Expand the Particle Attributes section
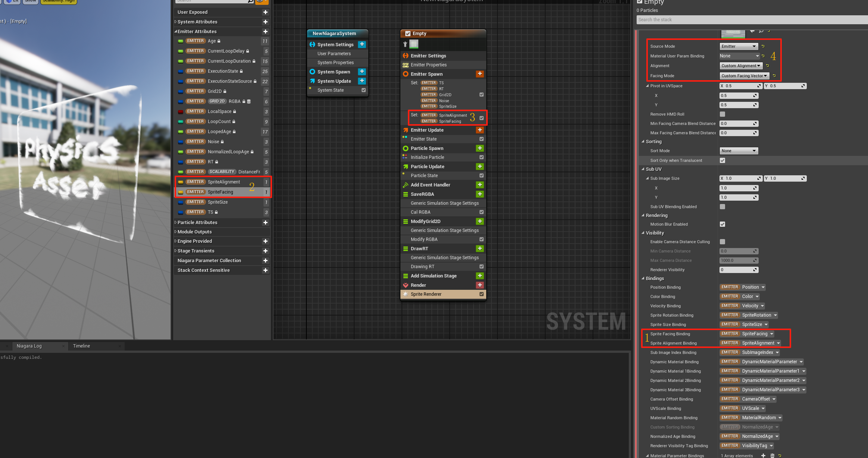Image resolution: width=868 pixels, height=458 pixels. pyautogui.click(x=176, y=222)
